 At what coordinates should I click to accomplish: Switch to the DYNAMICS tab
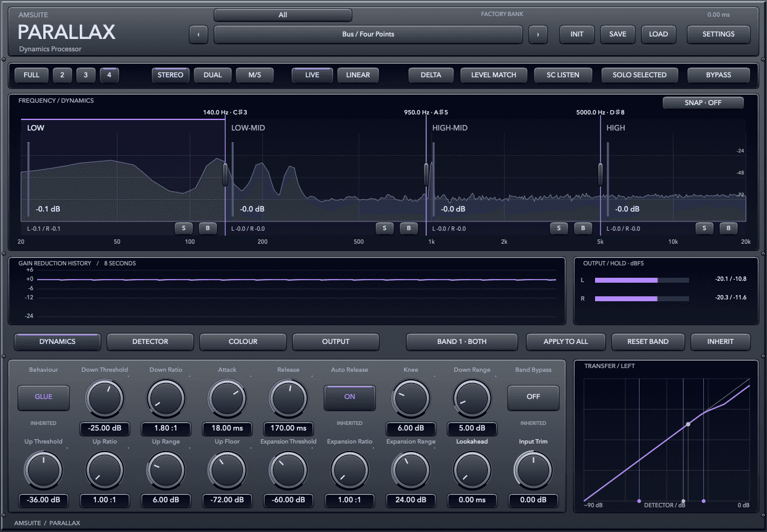pos(58,341)
